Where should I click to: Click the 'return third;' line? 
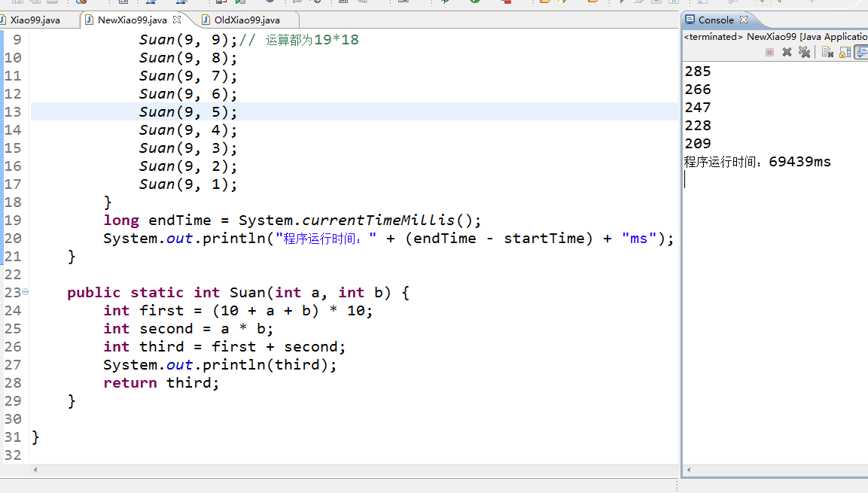(161, 383)
